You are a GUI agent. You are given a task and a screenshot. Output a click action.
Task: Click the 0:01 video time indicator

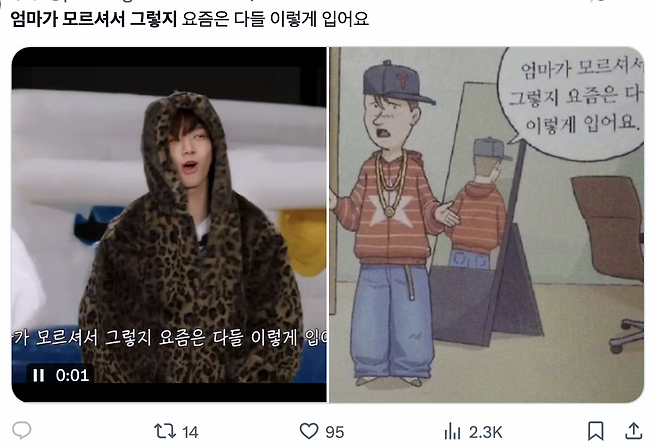pos(72,375)
